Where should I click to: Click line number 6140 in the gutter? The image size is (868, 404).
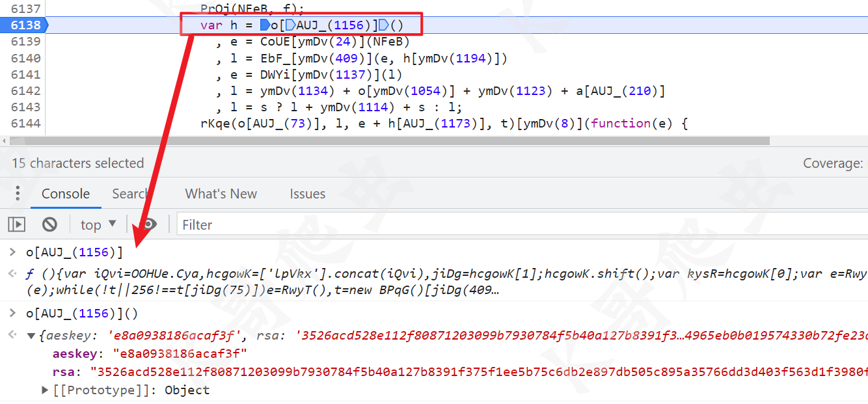pyautogui.click(x=25, y=58)
